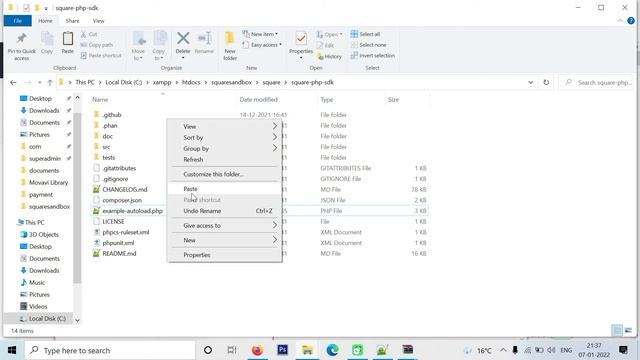The height and width of the screenshot is (360, 640).
Task: Open Firefox from the taskbar
Action: coord(257,350)
